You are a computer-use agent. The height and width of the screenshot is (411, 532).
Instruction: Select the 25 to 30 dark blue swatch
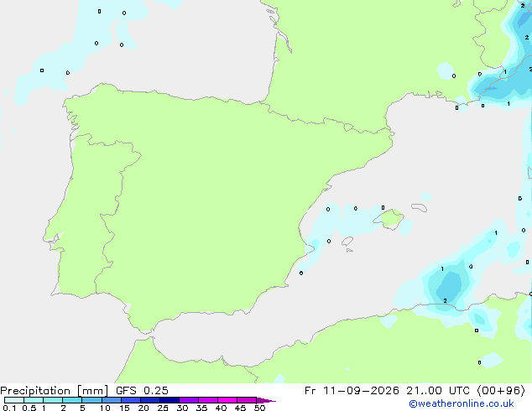(x=170, y=400)
